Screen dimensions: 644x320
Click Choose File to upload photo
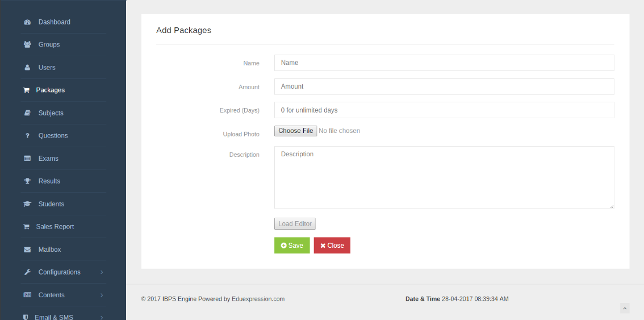pyautogui.click(x=296, y=131)
